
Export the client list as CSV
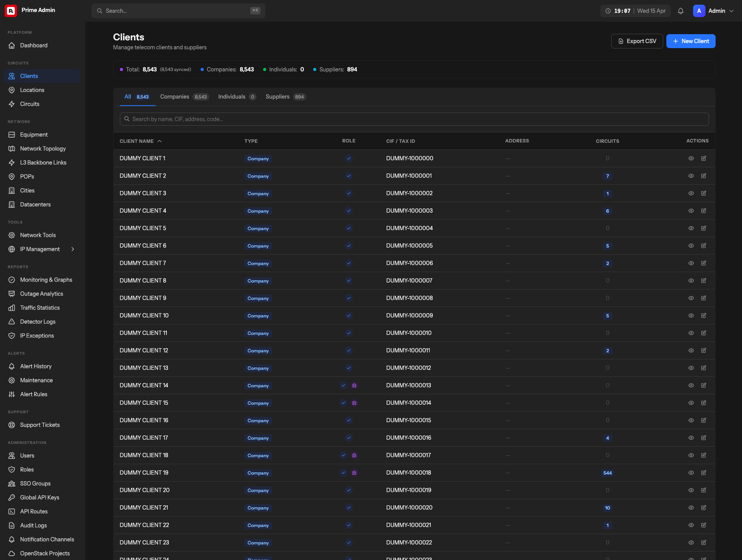pyautogui.click(x=636, y=41)
